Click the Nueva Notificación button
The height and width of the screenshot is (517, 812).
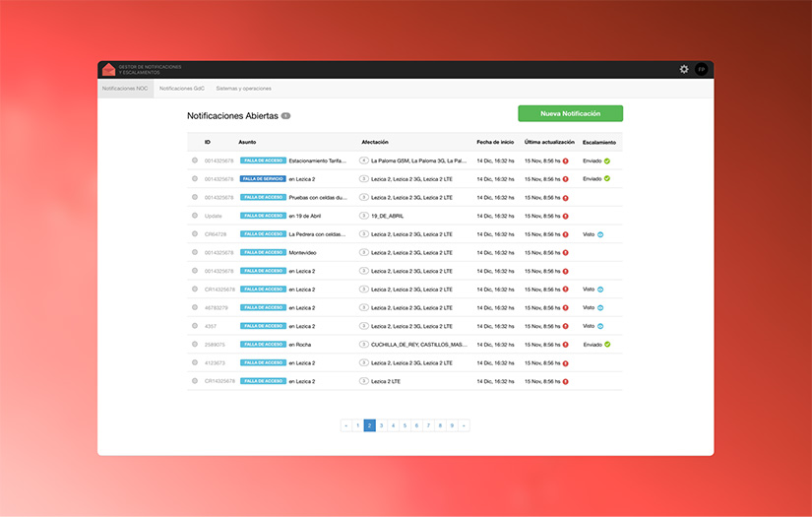(570, 114)
